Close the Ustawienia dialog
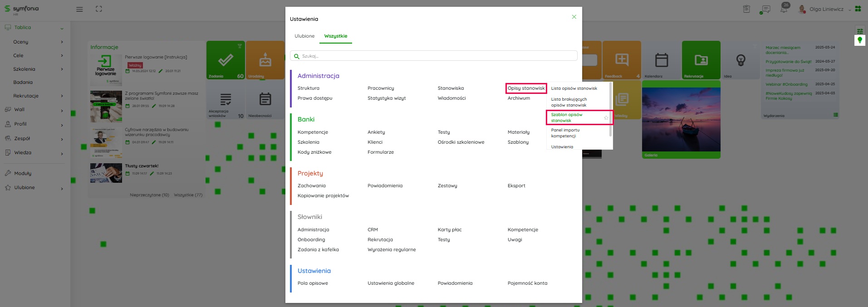 [574, 17]
